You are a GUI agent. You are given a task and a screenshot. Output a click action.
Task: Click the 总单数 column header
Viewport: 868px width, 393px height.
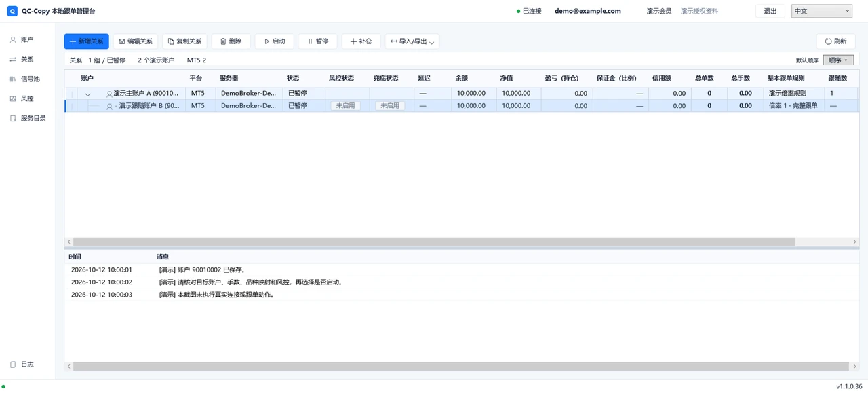click(704, 78)
